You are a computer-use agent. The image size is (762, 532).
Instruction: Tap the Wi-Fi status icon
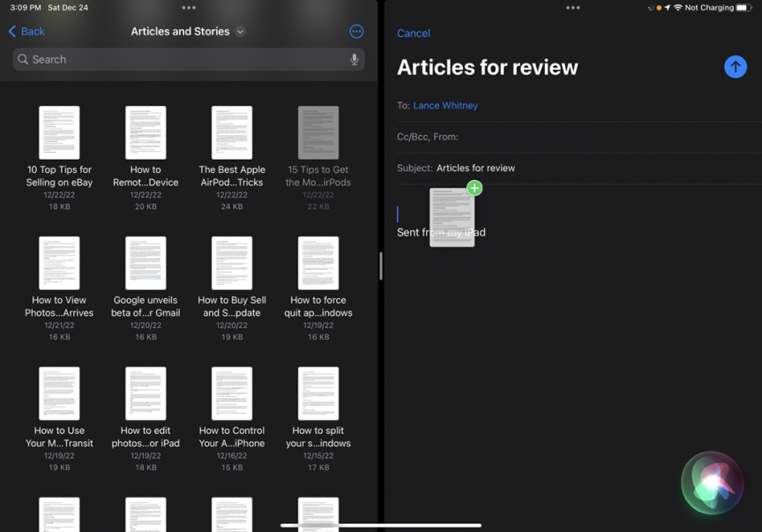pos(677,8)
